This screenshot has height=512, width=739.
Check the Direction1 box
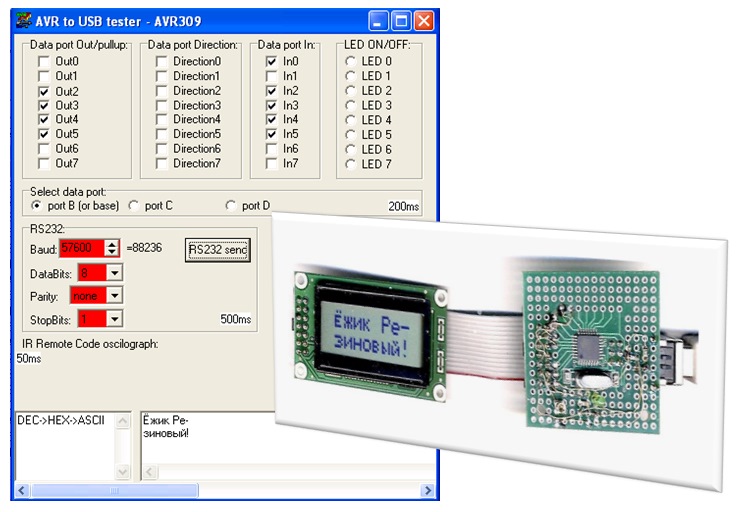click(x=162, y=76)
